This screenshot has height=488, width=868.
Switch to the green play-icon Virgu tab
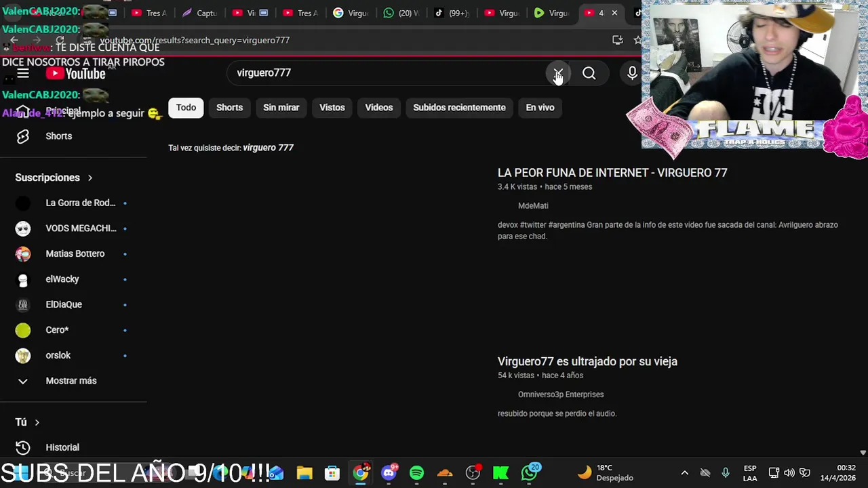pyautogui.click(x=552, y=13)
